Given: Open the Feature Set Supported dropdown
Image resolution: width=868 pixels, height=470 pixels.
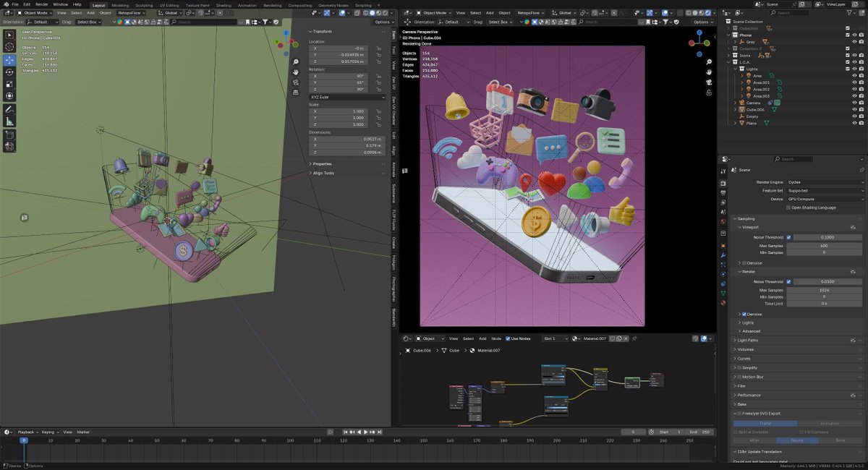Looking at the screenshot, I should pyautogui.click(x=825, y=191).
